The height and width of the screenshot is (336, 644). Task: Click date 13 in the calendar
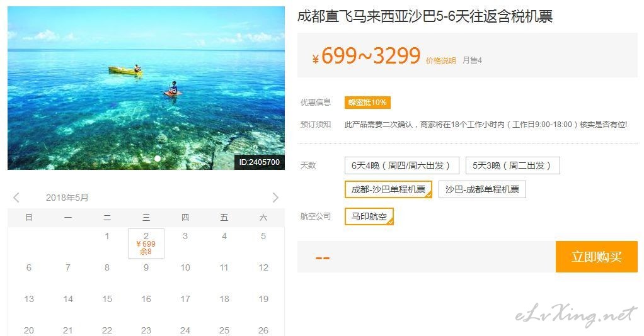[x=29, y=299]
